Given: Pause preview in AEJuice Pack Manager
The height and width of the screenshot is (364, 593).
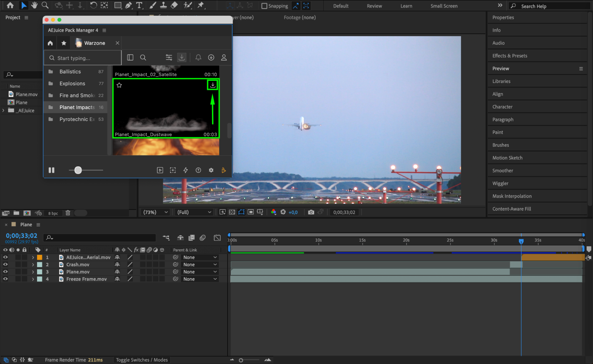Looking at the screenshot, I should coord(51,170).
